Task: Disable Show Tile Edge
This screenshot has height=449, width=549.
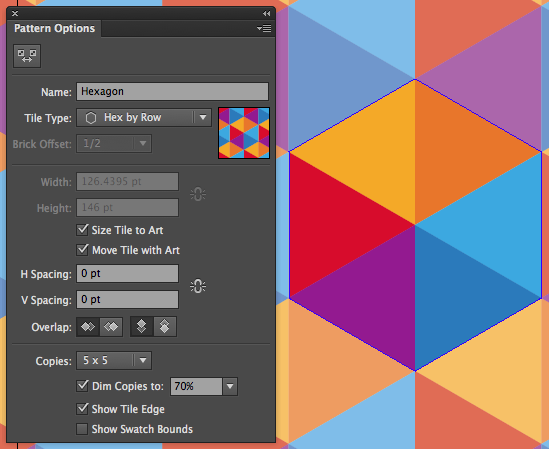Action: (82, 409)
